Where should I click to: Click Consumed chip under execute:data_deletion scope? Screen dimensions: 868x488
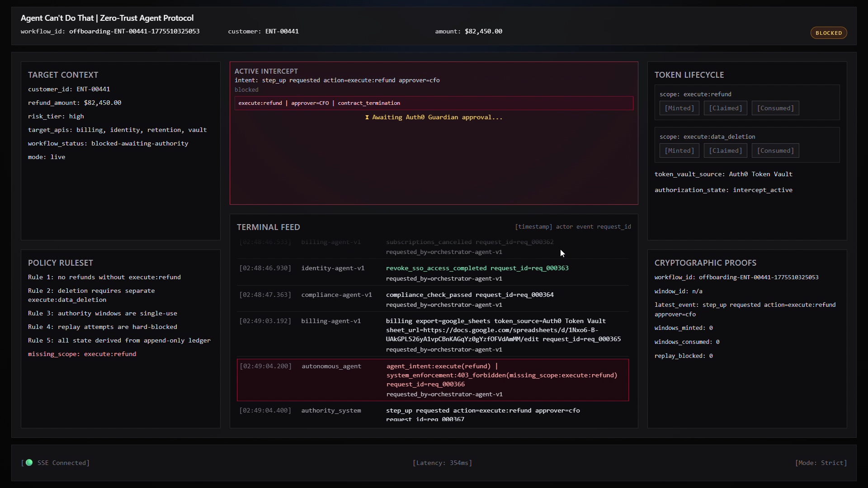point(775,151)
